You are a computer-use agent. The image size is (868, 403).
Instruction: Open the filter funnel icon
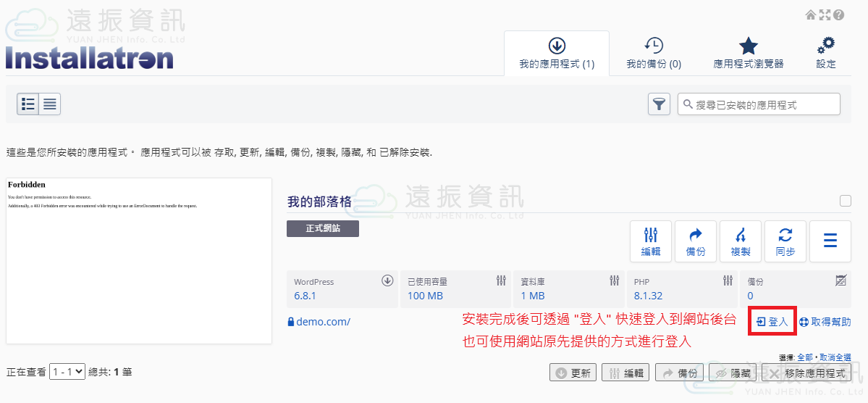click(658, 104)
